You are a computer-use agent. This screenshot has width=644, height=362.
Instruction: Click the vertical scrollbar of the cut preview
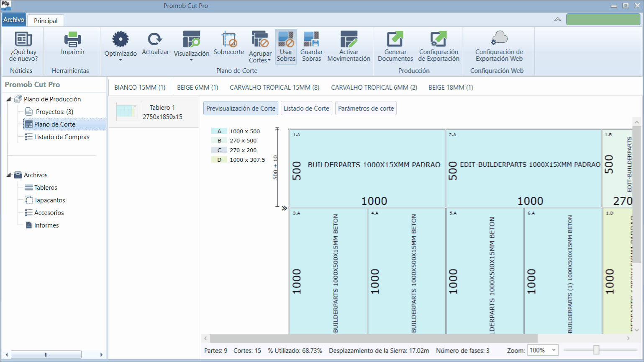pyautogui.click(x=636, y=194)
